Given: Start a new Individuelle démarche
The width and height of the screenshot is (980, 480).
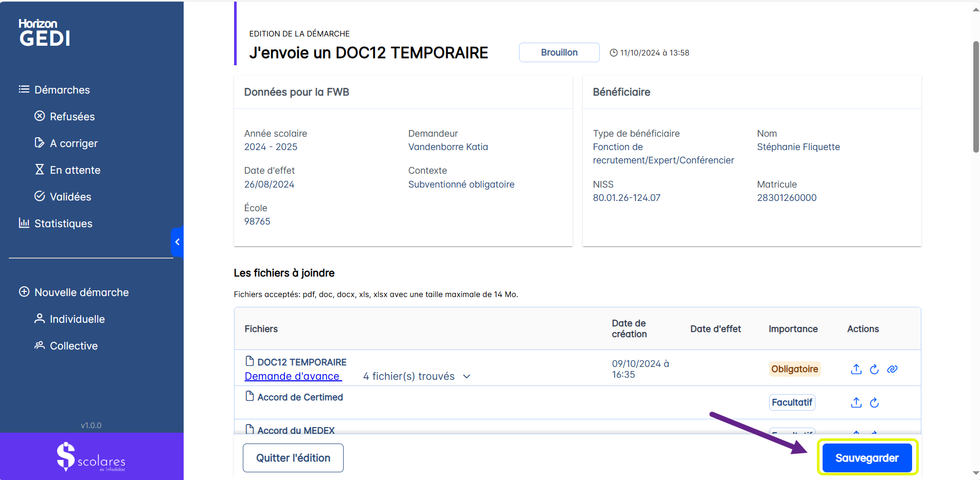Looking at the screenshot, I should point(77,319).
